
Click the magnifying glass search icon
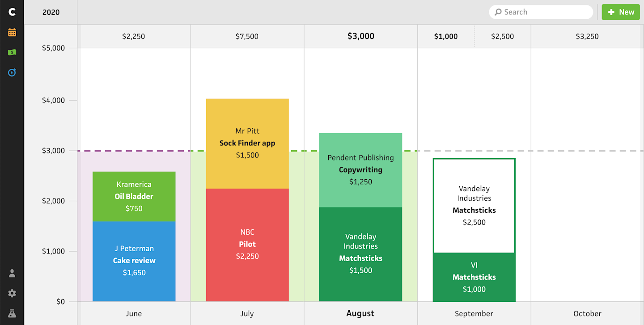click(x=498, y=12)
